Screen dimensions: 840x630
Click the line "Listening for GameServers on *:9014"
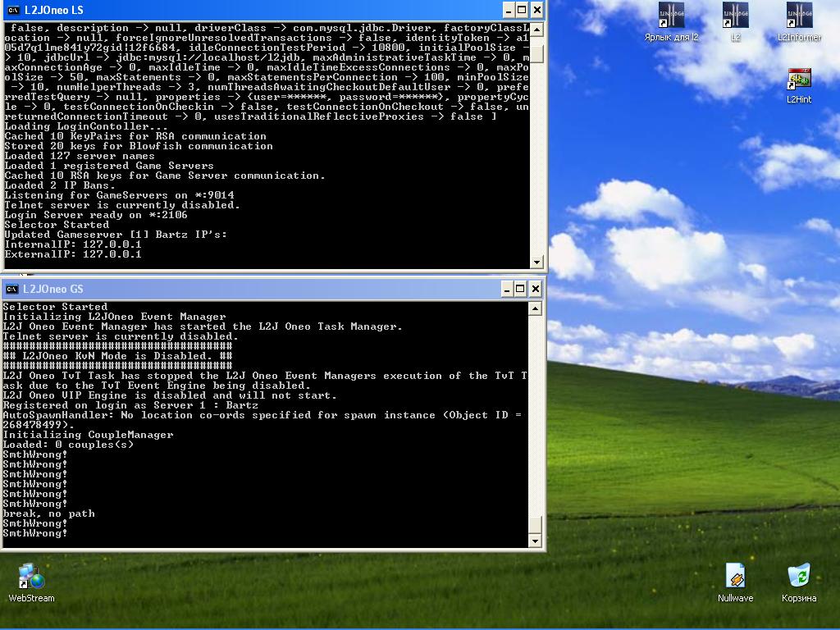[x=120, y=195]
